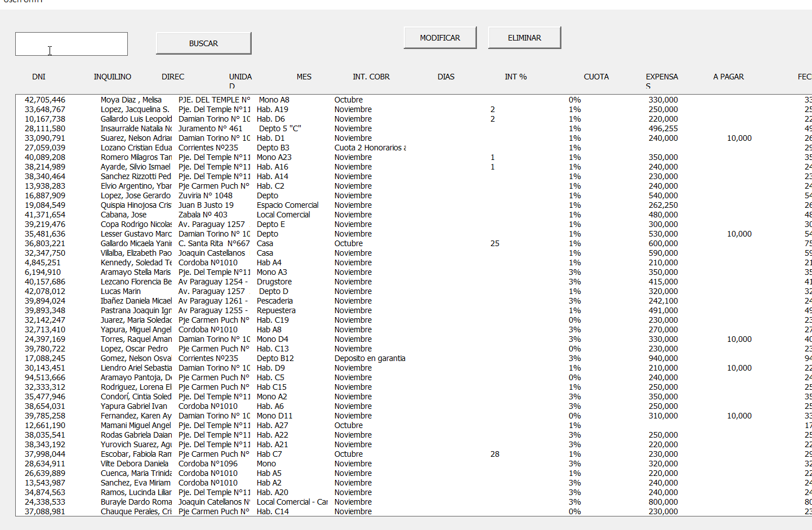Choose the Quispia Hinojosa row

pos(136,205)
